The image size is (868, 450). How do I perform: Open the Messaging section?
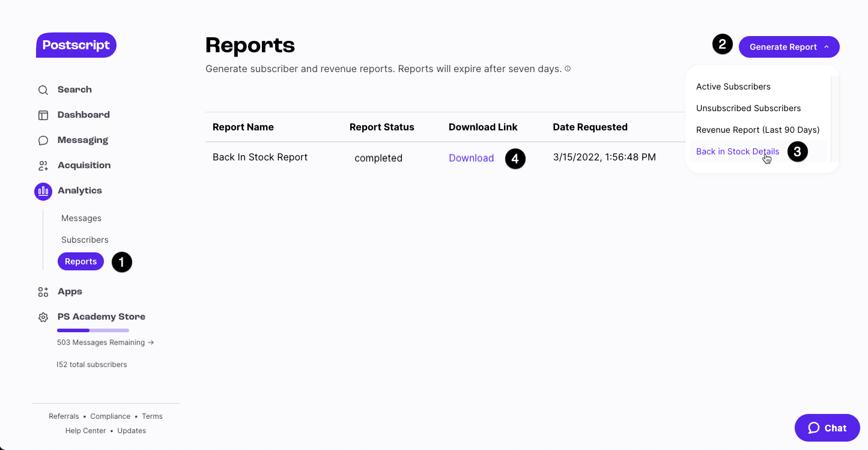(83, 140)
